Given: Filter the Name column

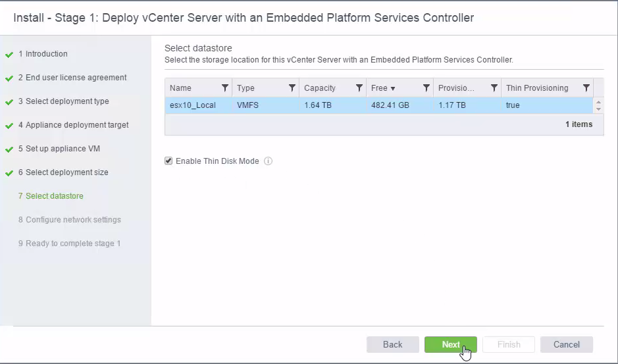Looking at the screenshot, I should [x=225, y=88].
